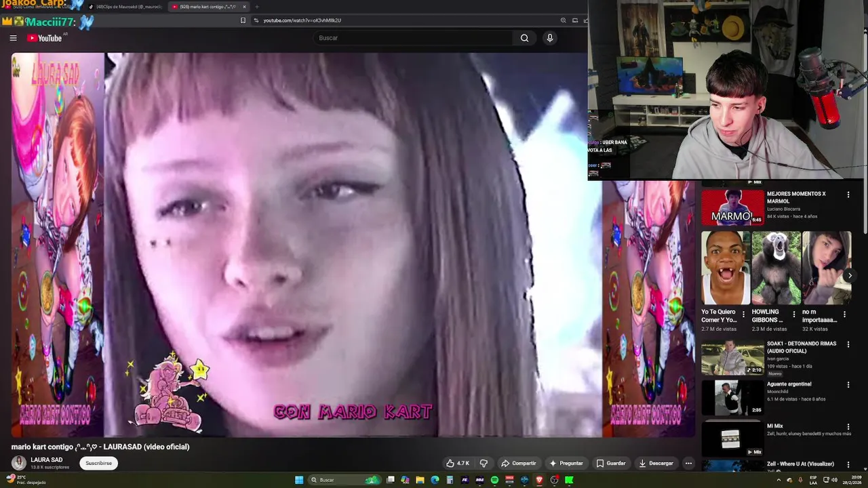Viewport: 868px width, 488px height.
Task: Open the tray microphone indicator
Action: pyautogui.click(x=800, y=480)
